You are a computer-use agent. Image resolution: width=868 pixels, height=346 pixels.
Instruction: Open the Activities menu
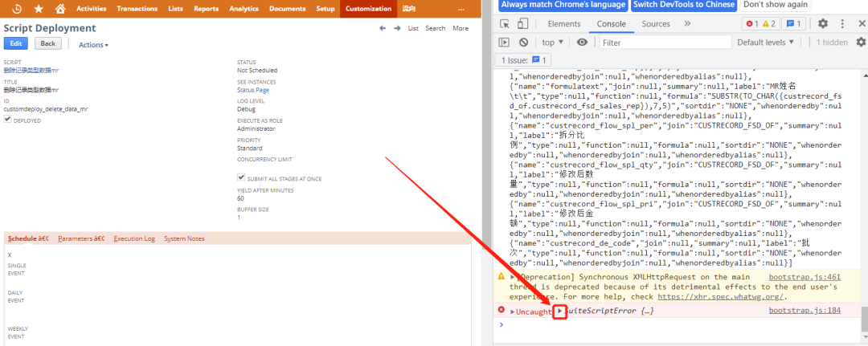coord(92,9)
